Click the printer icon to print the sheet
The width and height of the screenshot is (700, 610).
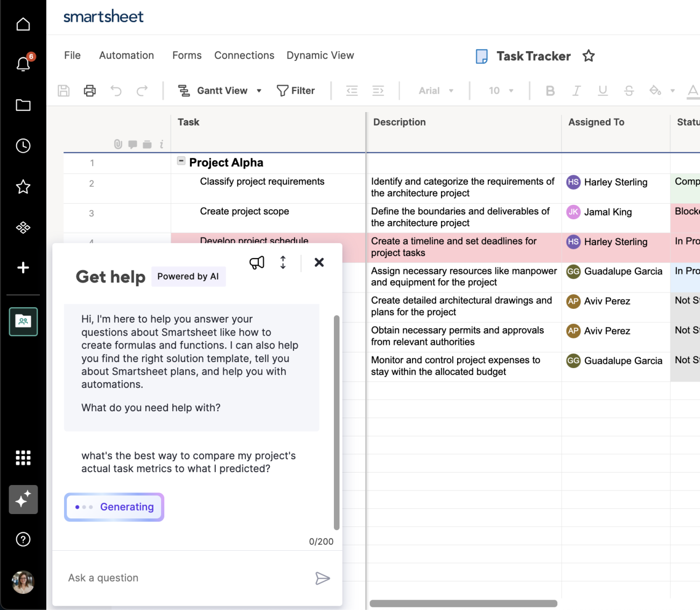tap(89, 91)
